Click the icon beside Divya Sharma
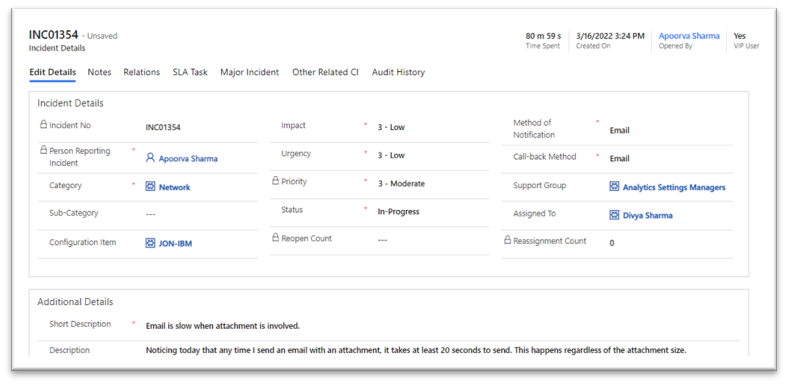Viewport: 788px width, 385px height. point(614,215)
